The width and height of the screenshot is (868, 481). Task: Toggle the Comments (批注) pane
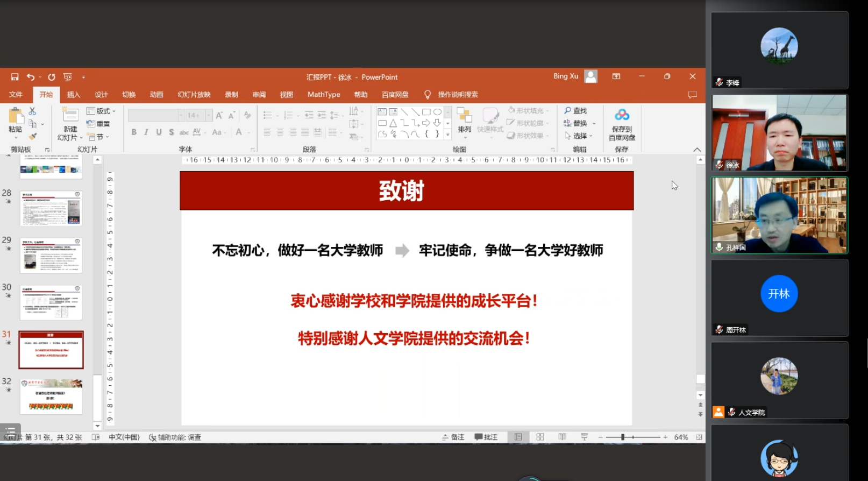(486, 437)
